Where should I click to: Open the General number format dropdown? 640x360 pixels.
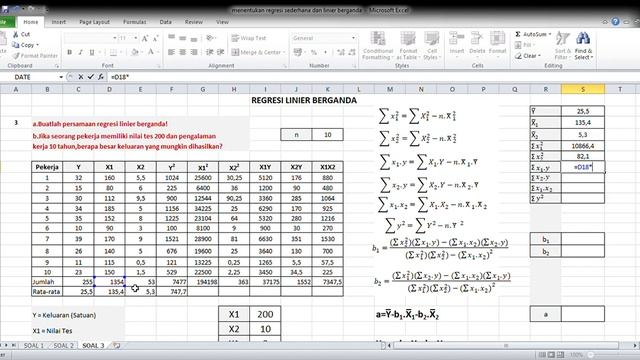coord(353,38)
